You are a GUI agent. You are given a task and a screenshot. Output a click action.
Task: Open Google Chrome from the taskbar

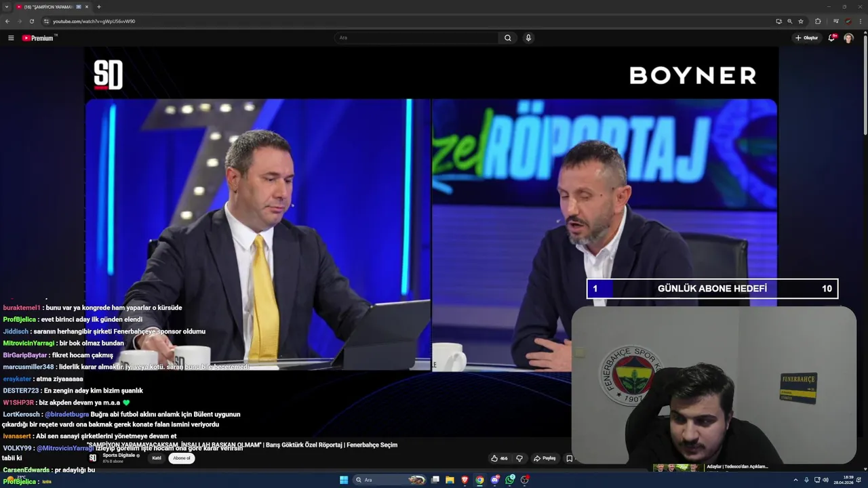click(x=479, y=480)
